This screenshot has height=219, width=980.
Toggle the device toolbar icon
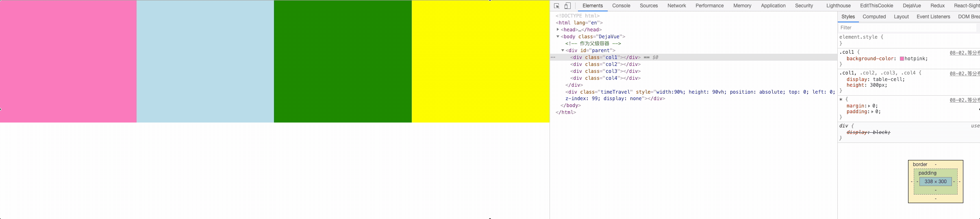tap(567, 6)
